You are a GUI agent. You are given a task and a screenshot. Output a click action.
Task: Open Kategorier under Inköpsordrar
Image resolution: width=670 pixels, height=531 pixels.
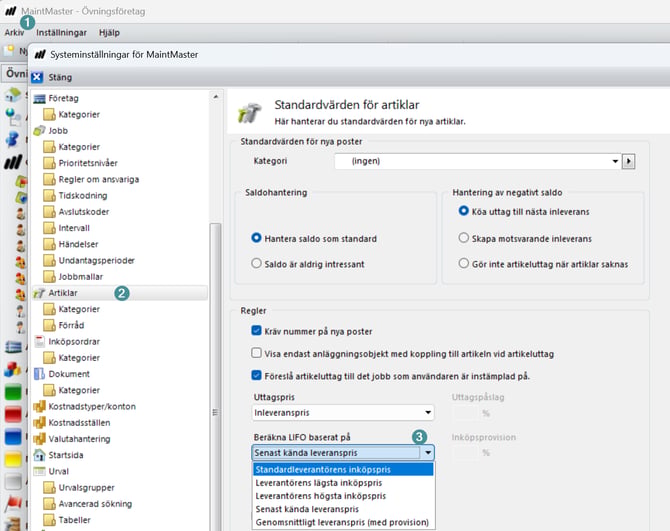click(79, 358)
